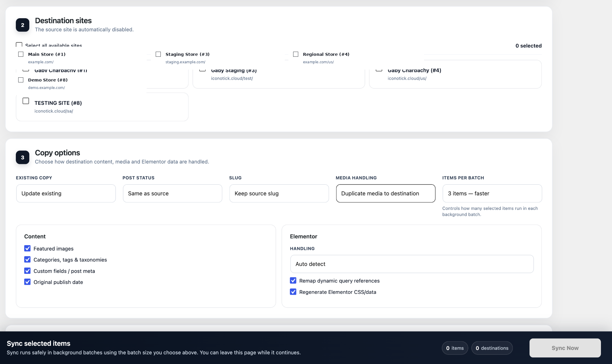Click the demo.example.com/ URL text

point(46,88)
